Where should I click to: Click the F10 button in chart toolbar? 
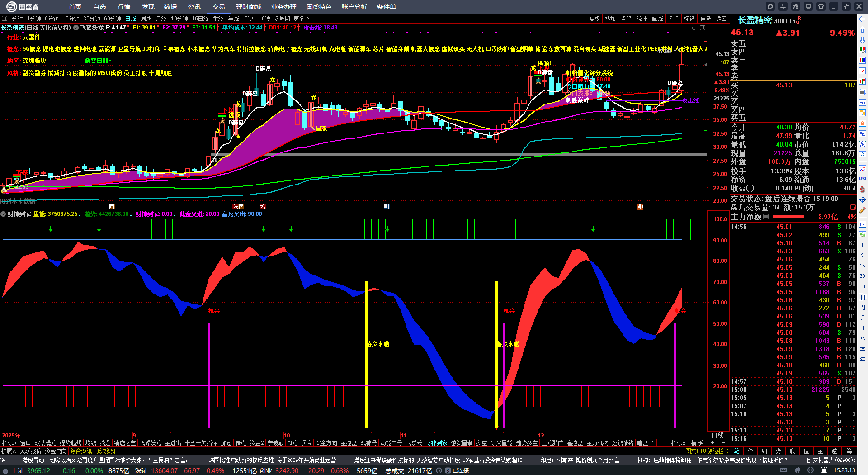[x=674, y=19]
